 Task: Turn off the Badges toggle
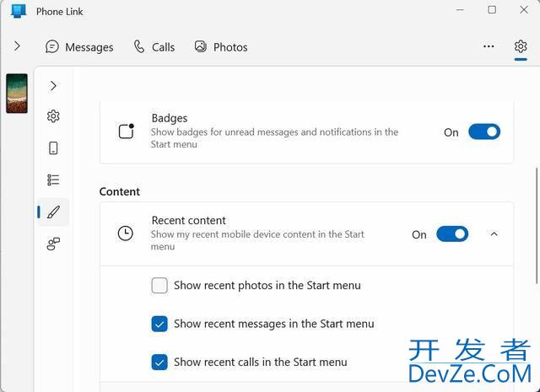coord(483,132)
